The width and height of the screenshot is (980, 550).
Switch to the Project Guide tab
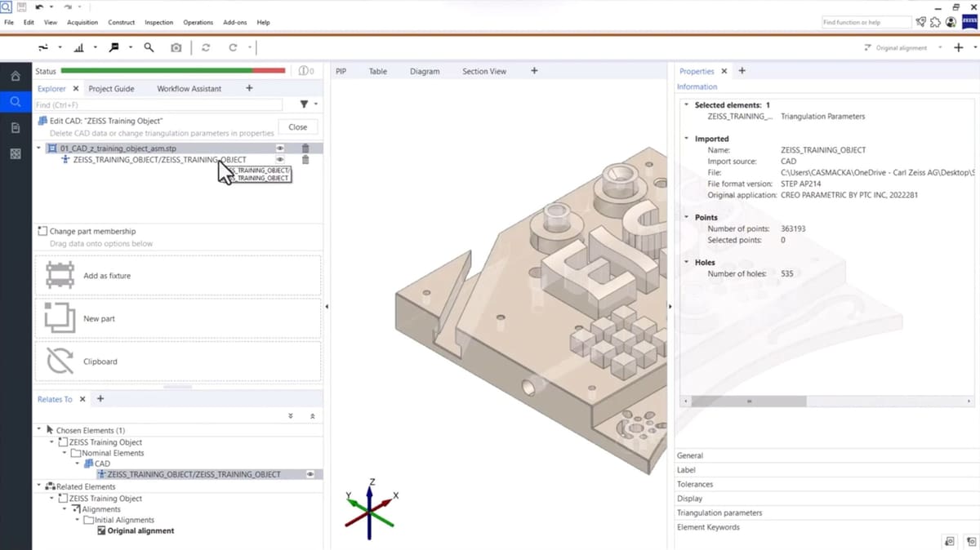point(111,88)
